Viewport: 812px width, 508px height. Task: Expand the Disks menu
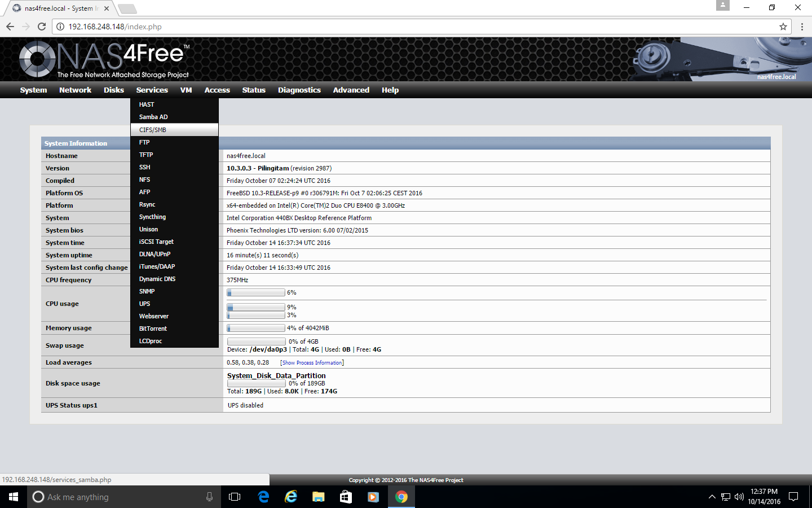[113, 90]
